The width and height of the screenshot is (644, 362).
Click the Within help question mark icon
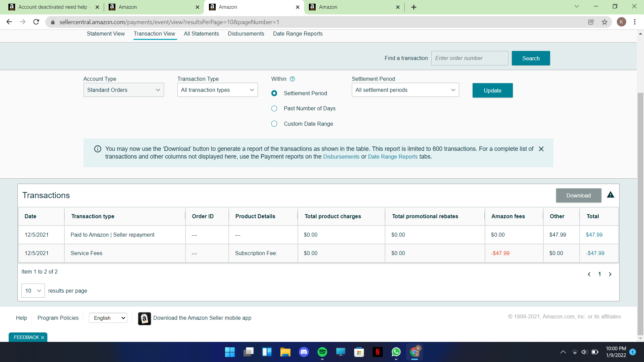[x=292, y=79]
